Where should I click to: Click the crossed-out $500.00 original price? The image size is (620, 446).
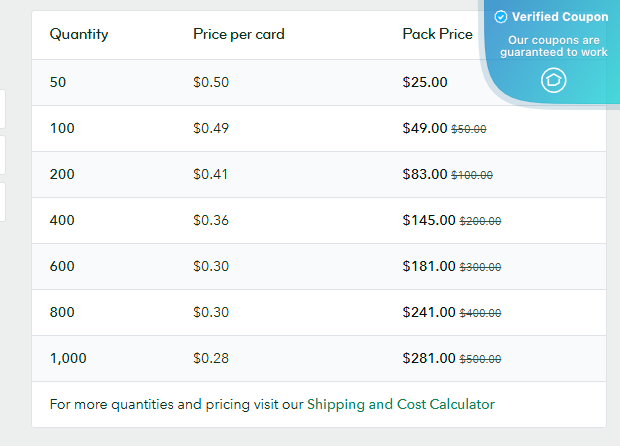[x=480, y=359]
